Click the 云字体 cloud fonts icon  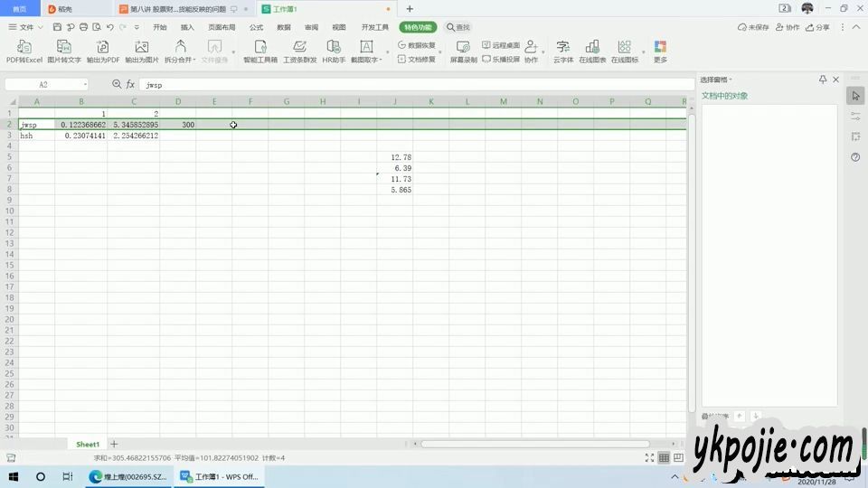pyautogui.click(x=563, y=51)
